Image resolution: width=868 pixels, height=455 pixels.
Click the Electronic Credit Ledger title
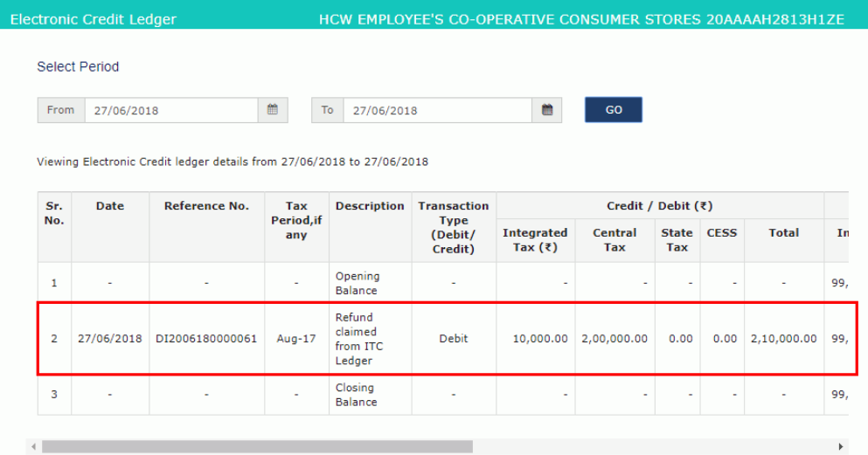tap(93, 19)
